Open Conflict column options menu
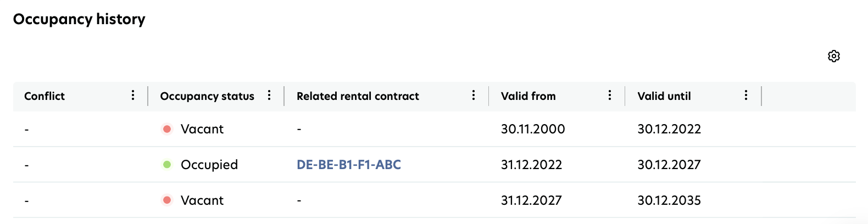 pyautogui.click(x=133, y=96)
